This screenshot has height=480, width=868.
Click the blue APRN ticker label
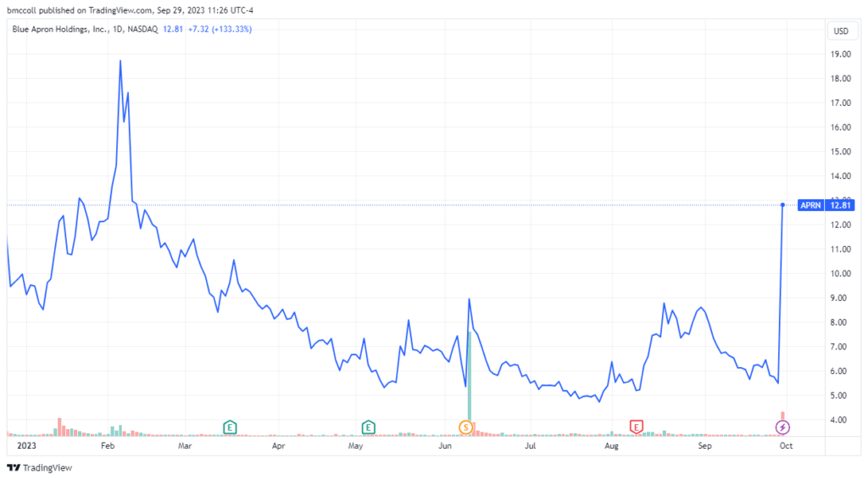pyautogui.click(x=810, y=205)
